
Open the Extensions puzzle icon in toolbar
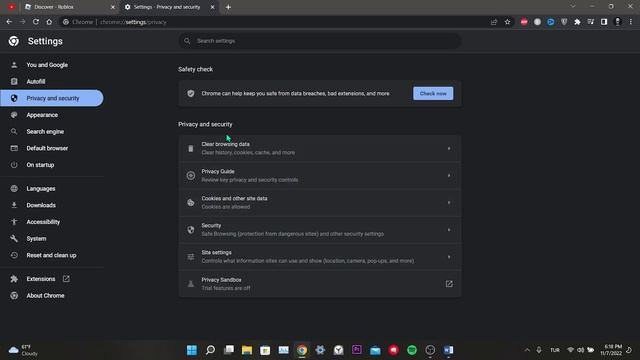(577, 22)
